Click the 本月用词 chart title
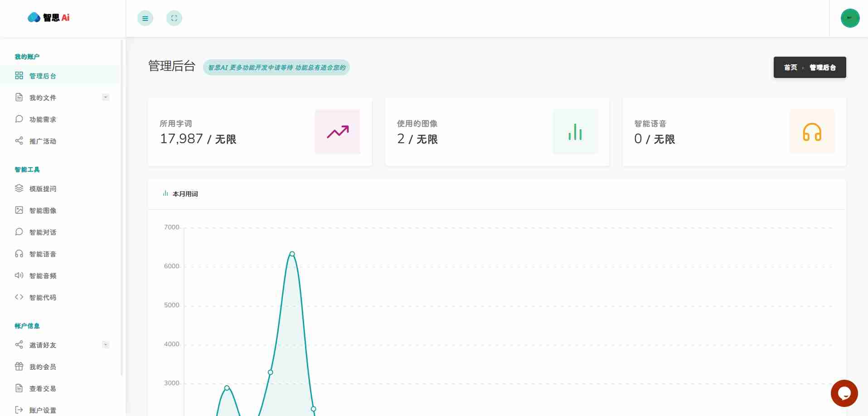The height and width of the screenshot is (416, 868). (185, 194)
